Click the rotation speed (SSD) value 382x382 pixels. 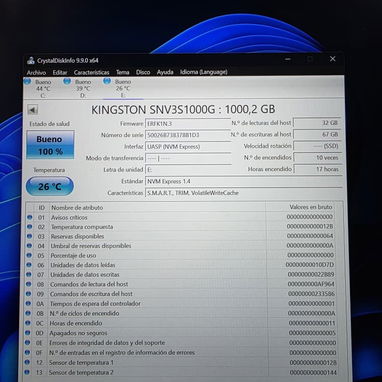tap(317, 146)
